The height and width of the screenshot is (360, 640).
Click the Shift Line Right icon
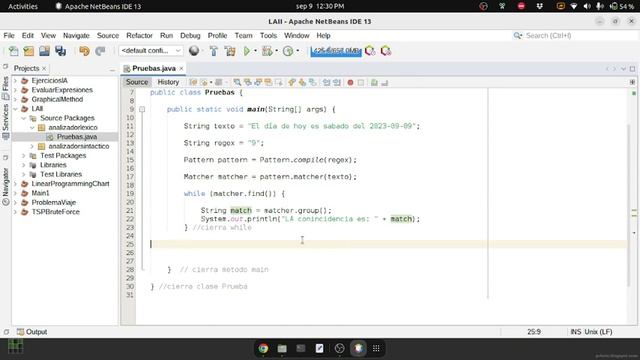pos(337,82)
